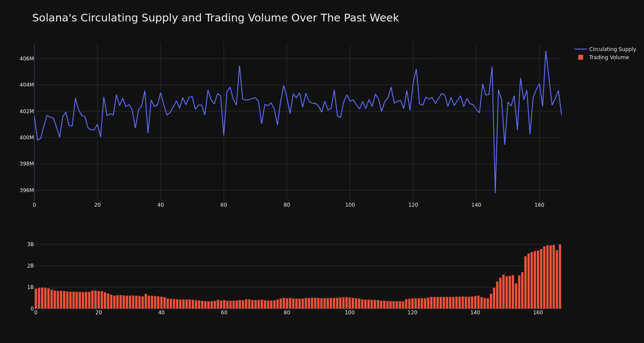
Task: Toggle Circulating Supply legend entry
Action: [x=605, y=49]
